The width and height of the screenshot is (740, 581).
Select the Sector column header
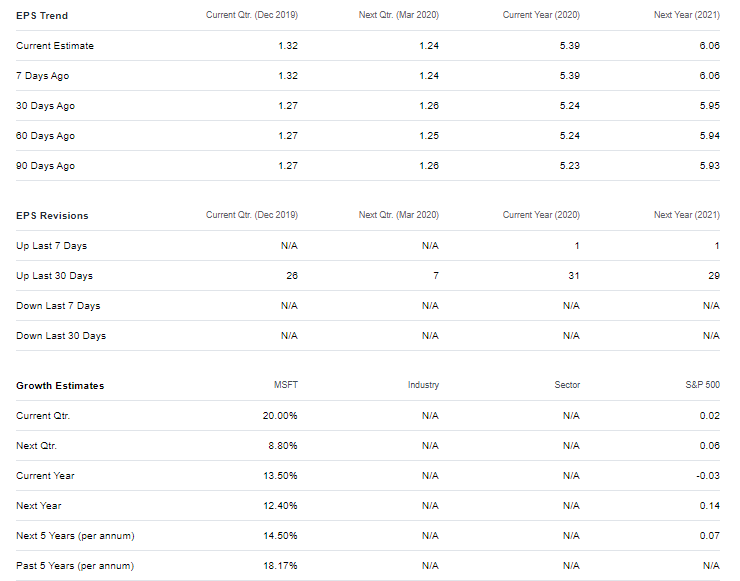pyautogui.click(x=567, y=385)
